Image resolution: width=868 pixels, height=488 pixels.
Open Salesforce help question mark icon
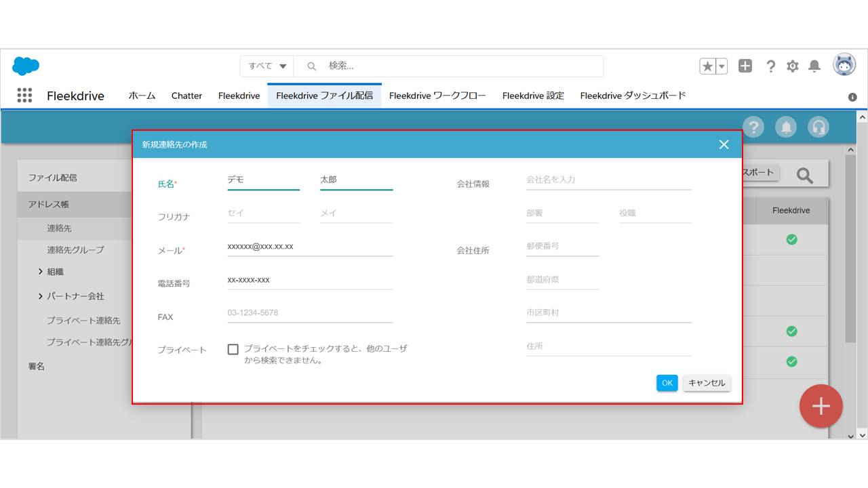coord(770,66)
